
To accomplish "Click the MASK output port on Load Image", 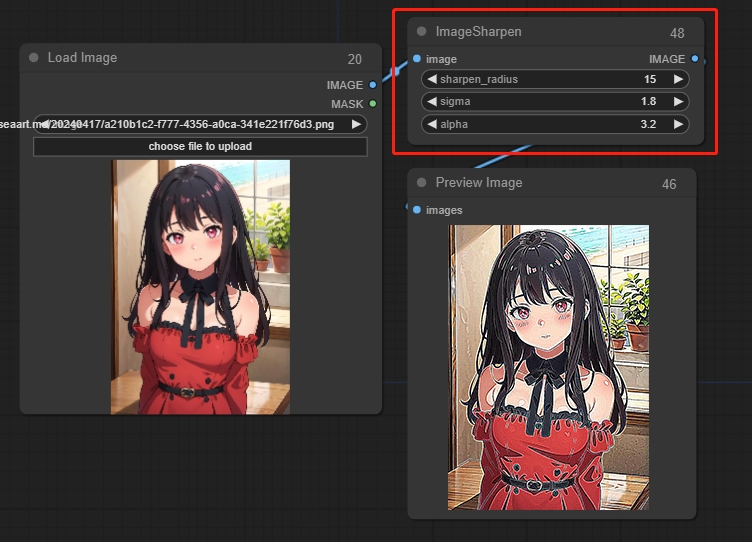I will point(373,103).
